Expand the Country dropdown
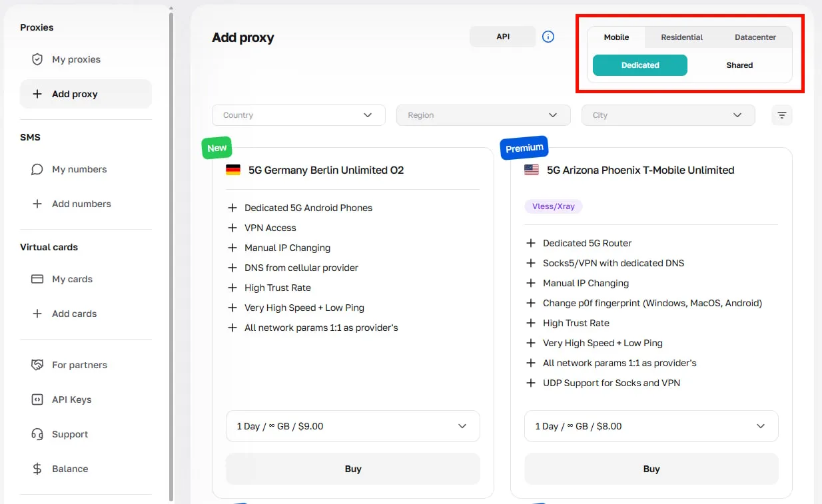 point(298,115)
